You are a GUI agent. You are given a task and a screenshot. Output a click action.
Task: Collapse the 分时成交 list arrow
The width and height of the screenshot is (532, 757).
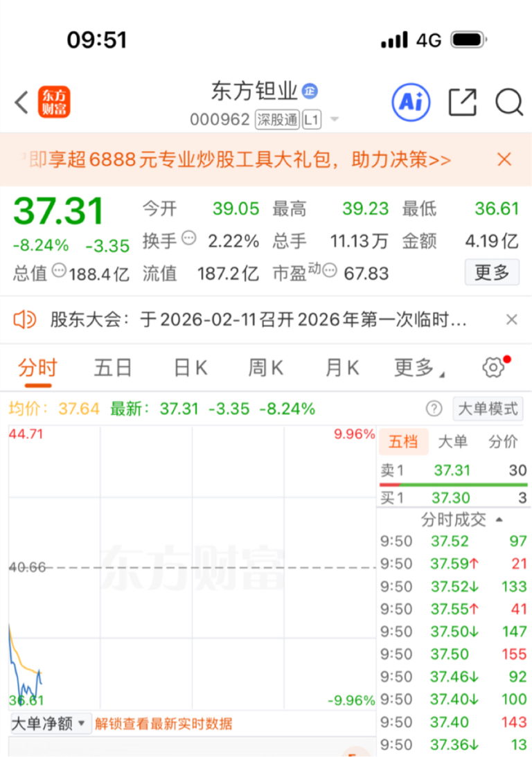[499, 519]
